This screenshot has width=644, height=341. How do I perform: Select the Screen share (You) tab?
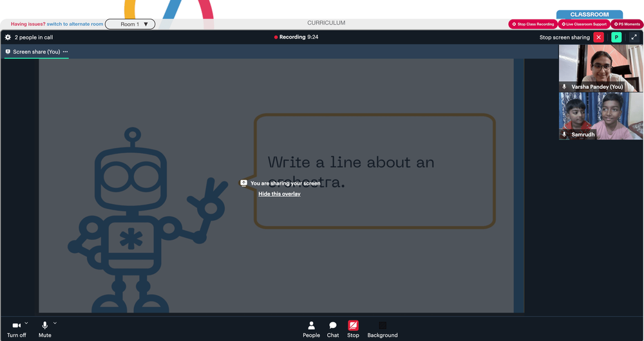click(32, 51)
